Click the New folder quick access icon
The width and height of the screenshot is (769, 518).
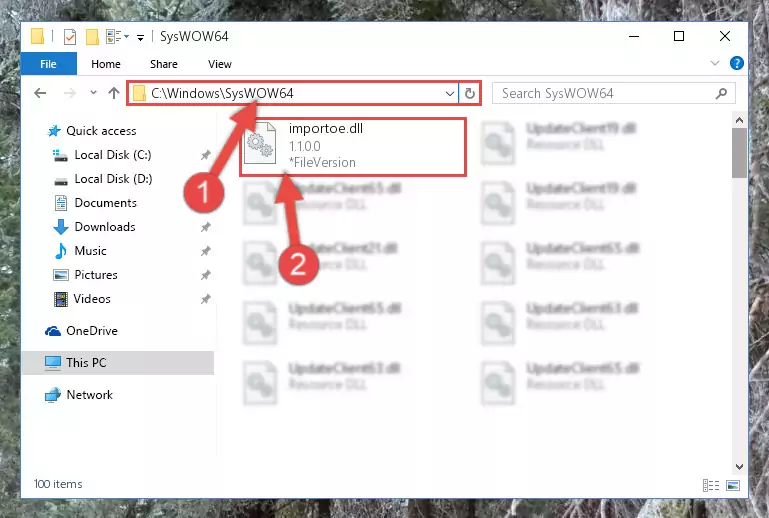click(92, 37)
